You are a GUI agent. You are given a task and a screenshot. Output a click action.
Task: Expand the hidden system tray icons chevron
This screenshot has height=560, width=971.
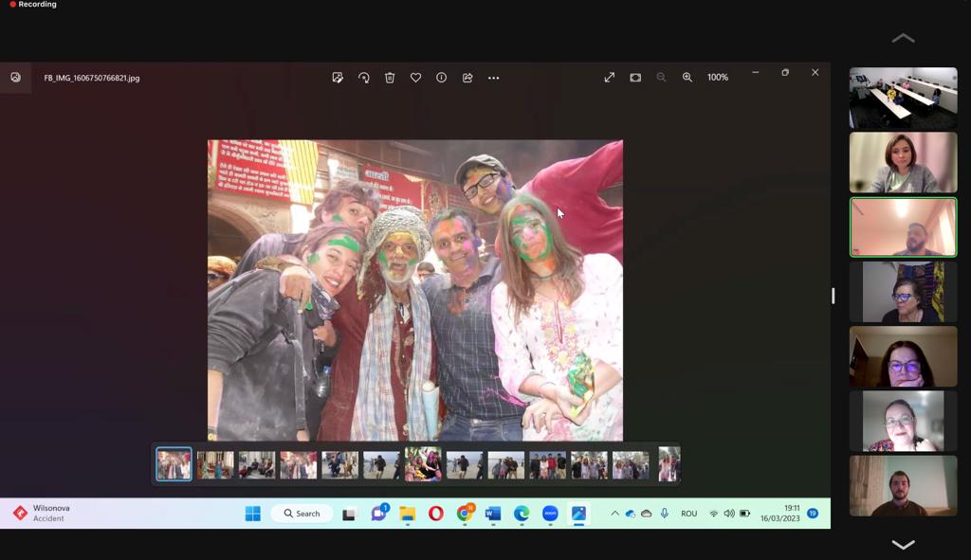(614, 514)
